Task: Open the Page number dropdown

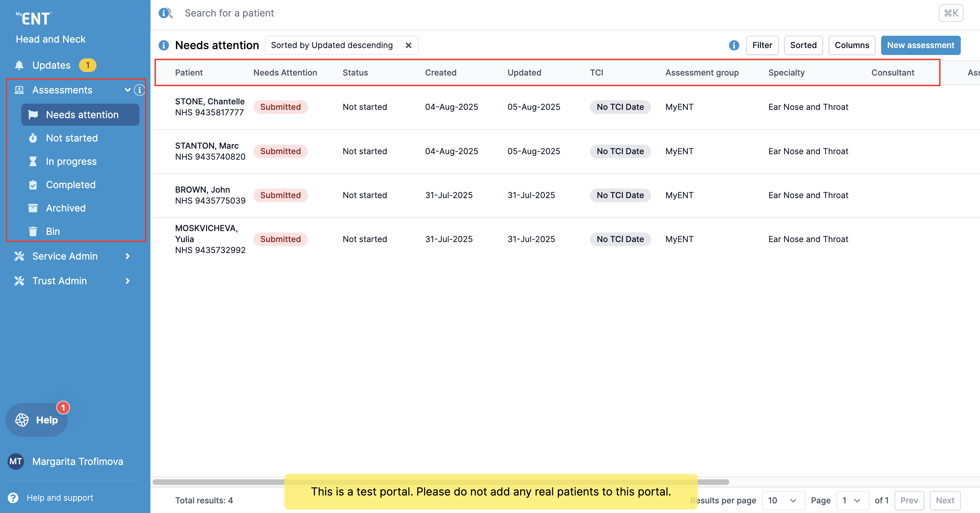Action: [852, 500]
